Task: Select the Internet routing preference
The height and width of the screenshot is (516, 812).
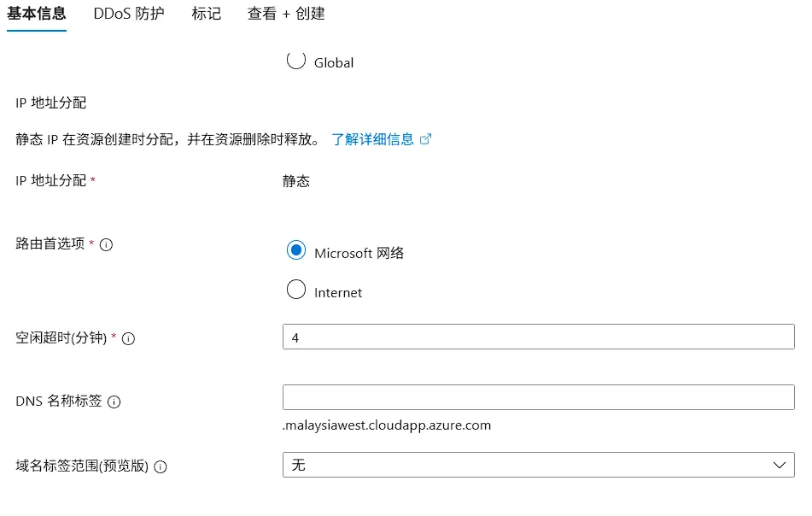Action: click(296, 290)
